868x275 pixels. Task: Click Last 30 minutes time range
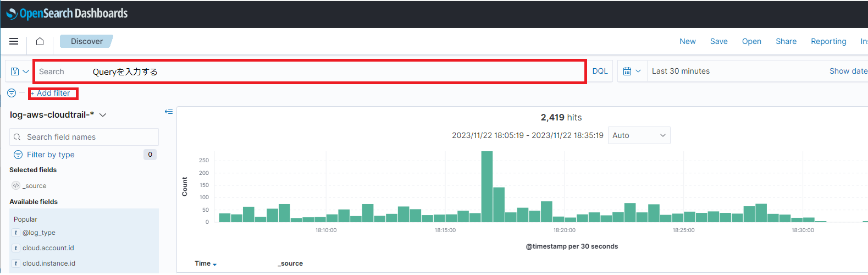(681, 71)
